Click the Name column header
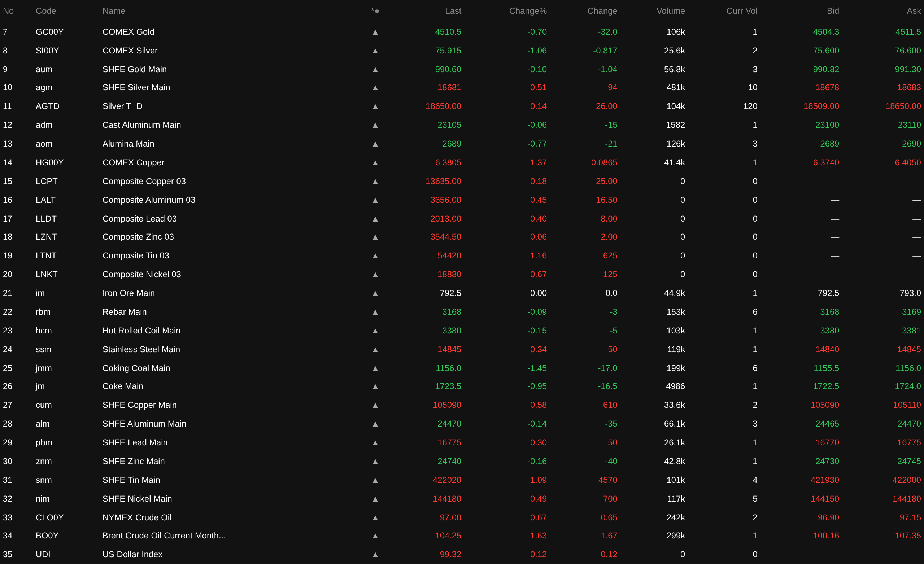 pyautogui.click(x=114, y=11)
